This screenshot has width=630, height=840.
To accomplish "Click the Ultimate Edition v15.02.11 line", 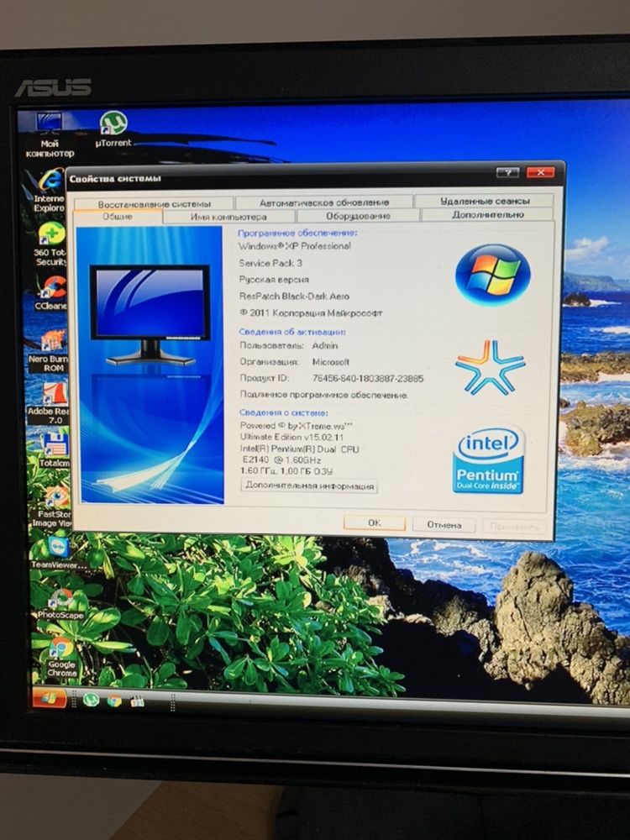I will click(292, 437).
